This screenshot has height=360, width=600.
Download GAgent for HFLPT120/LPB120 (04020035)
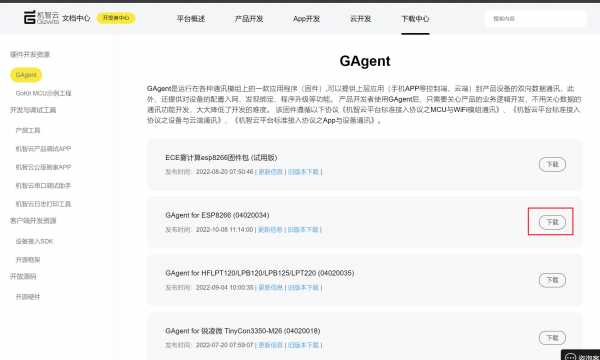pos(552,280)
